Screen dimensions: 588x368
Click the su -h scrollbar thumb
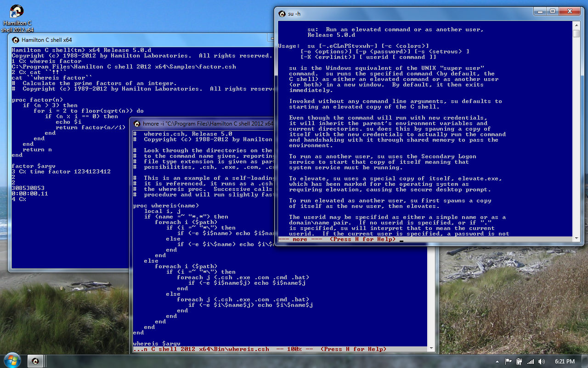click(x=576, y=34)
